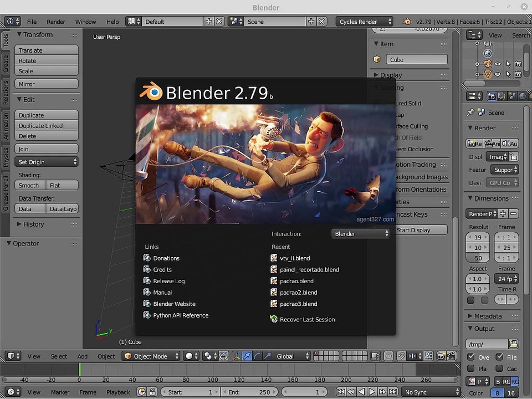Jump to the first frame
The height and width of the screenshot is (399, 532).
point(341,392)
